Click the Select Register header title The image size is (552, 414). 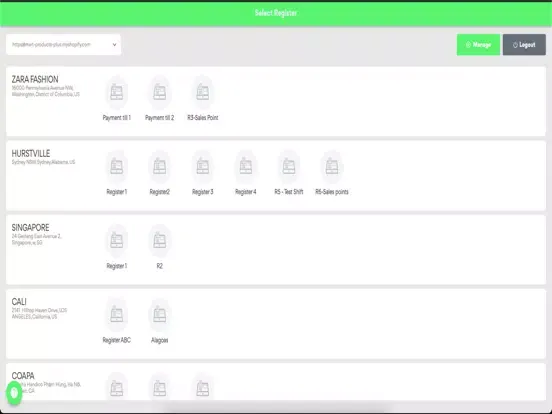pyautogui.click(x=276, y=13)
